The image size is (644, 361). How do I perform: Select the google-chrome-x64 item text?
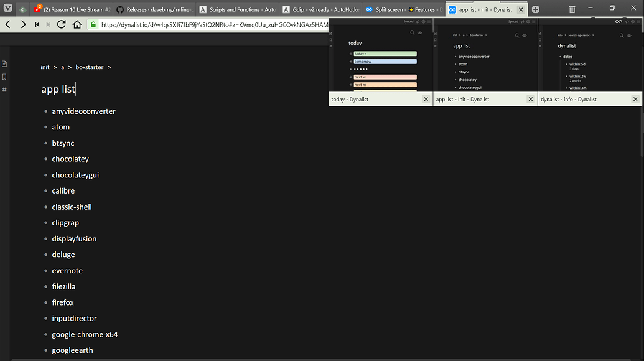tap(85, 334)
